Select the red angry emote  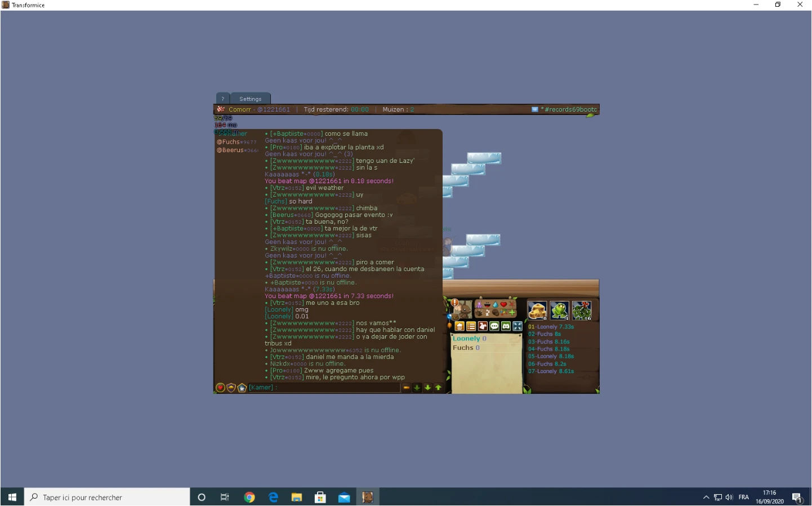click(512, 305)
